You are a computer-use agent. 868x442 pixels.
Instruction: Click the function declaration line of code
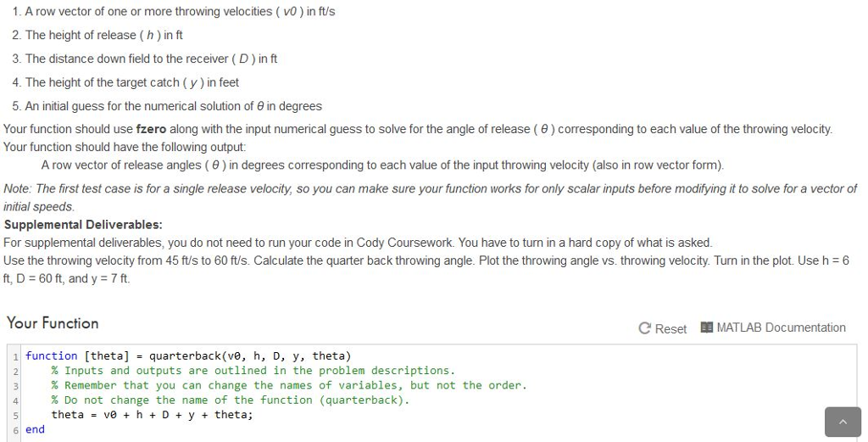click(x=187, y=355)
